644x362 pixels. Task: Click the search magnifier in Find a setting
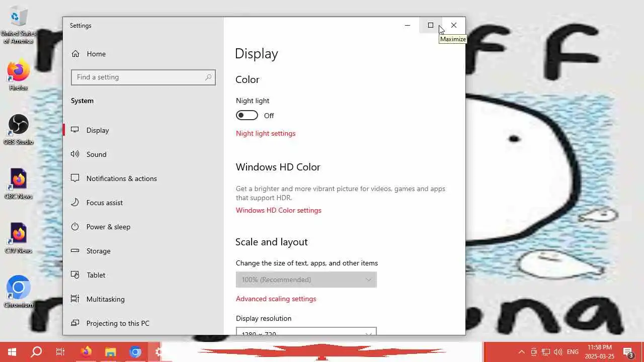coord(208,77)
